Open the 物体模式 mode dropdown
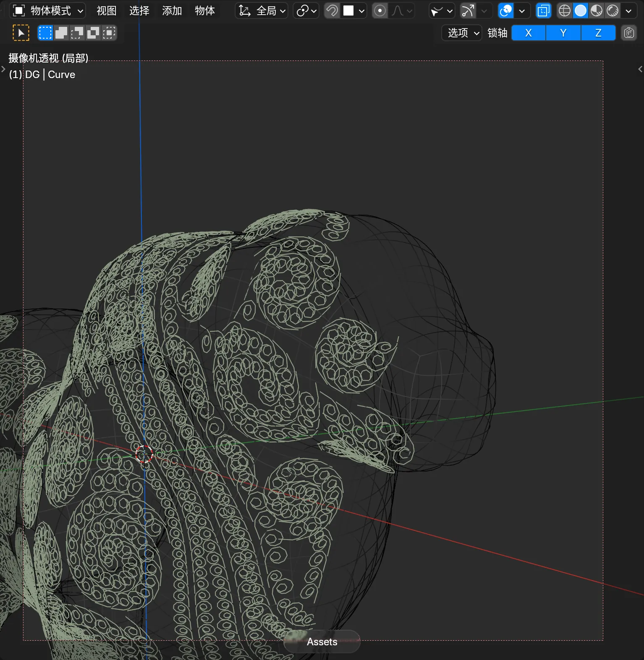 pos(47,10)
